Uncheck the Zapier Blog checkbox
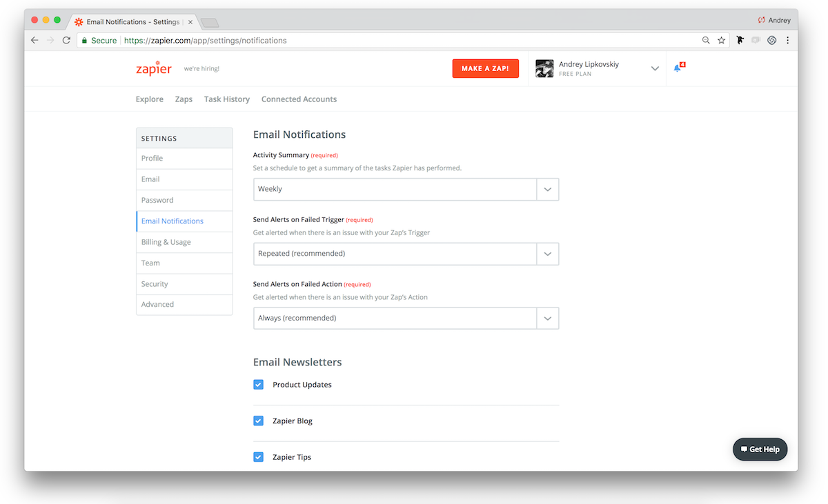 click(258, 421)
